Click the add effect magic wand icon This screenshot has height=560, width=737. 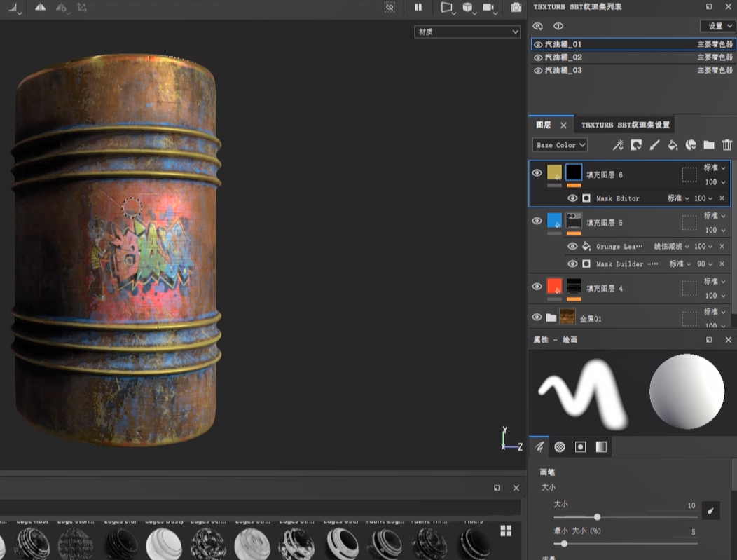point(618,145)
